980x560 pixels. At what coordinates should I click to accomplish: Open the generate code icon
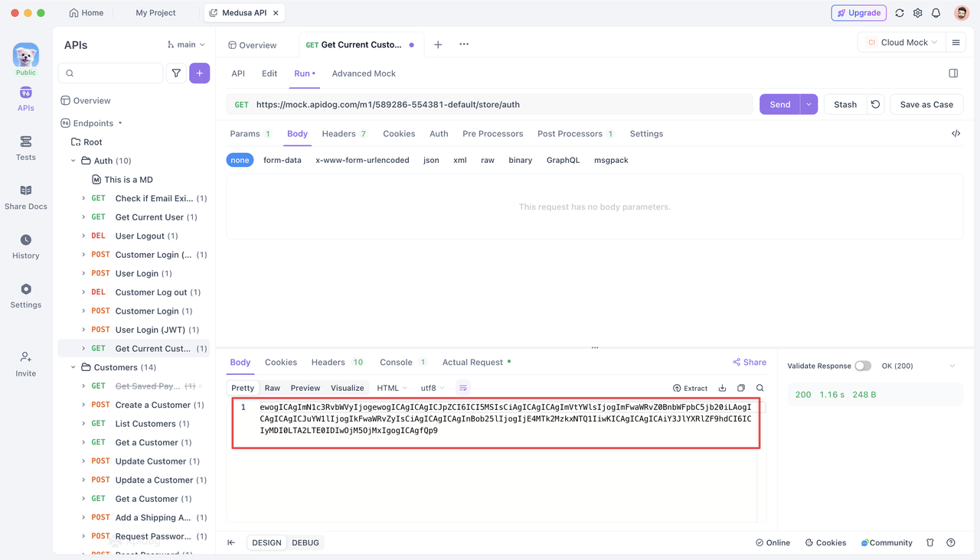[x=956, y=134]
